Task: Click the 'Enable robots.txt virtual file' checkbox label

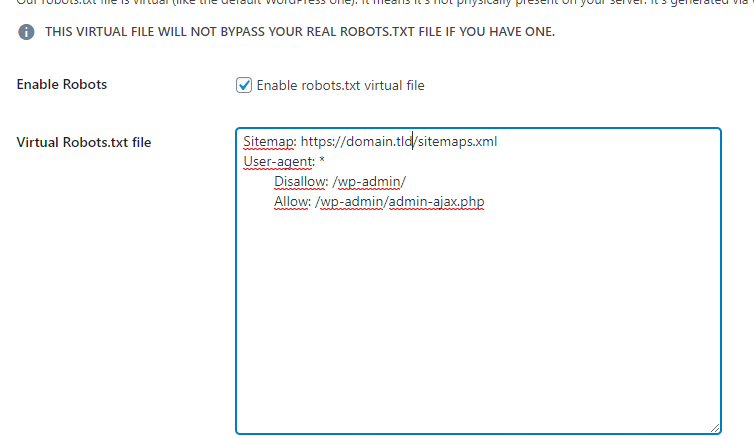Action: (x=340, y=86)
